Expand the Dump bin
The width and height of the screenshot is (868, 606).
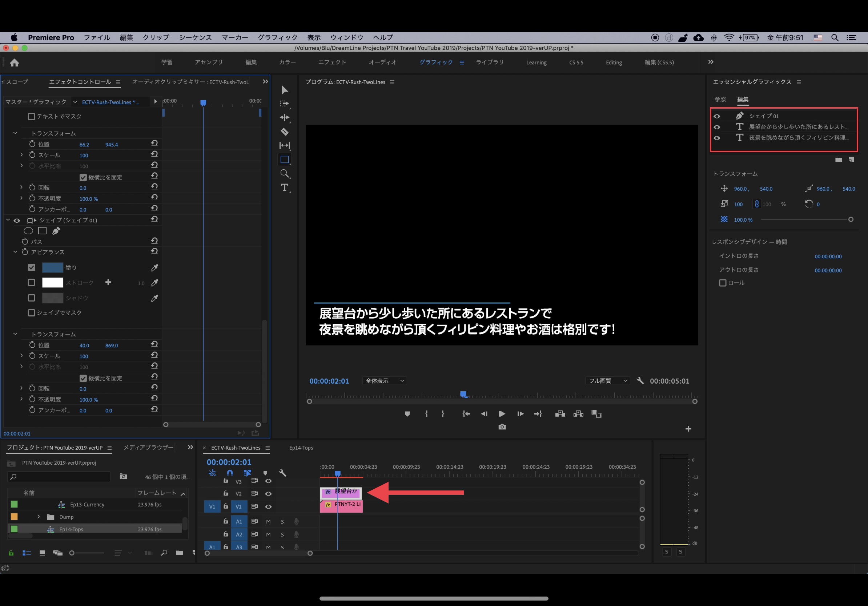[x=39, y=517]
